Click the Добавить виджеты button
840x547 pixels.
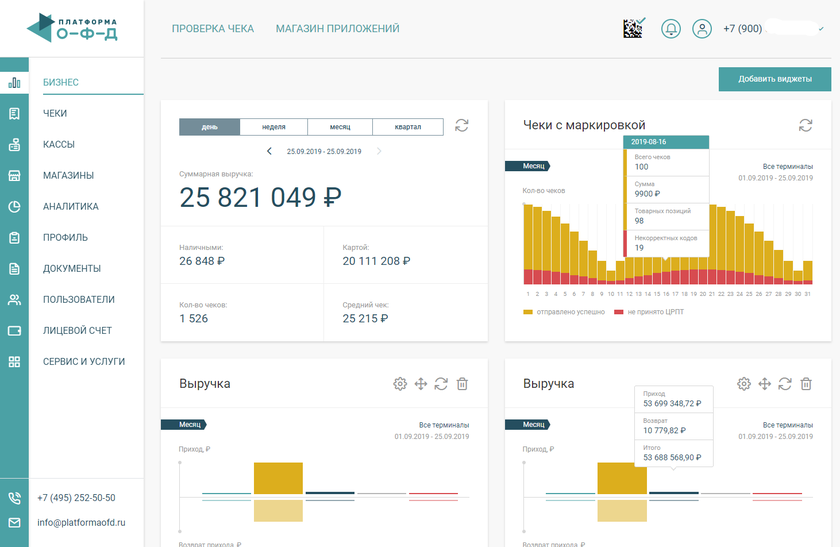coord(774,79)
